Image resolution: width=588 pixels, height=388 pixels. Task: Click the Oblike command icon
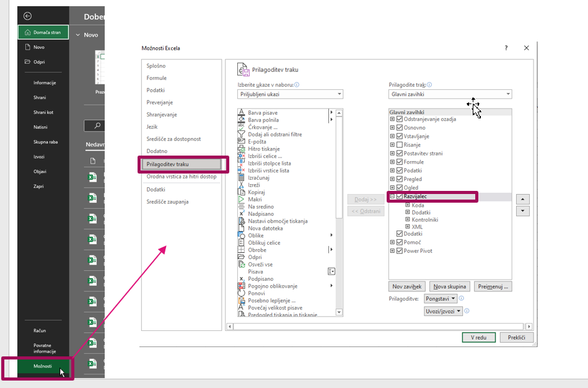(241, 236)
